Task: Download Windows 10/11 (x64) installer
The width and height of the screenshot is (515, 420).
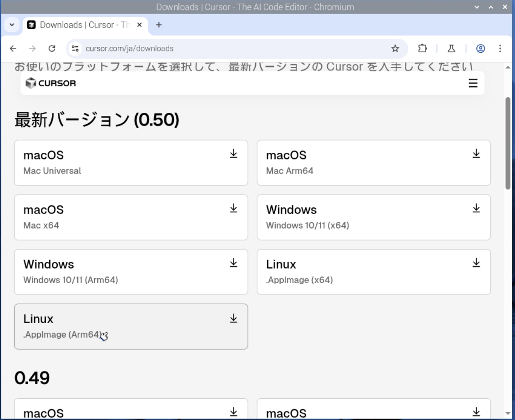Action: click(x=374, y=217)
